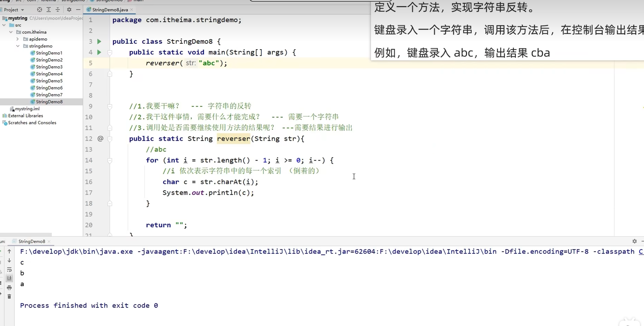Click the Project panel horizontal scrollbar
The height and width of the screenshot is (326, 644).
coord(26,235)
